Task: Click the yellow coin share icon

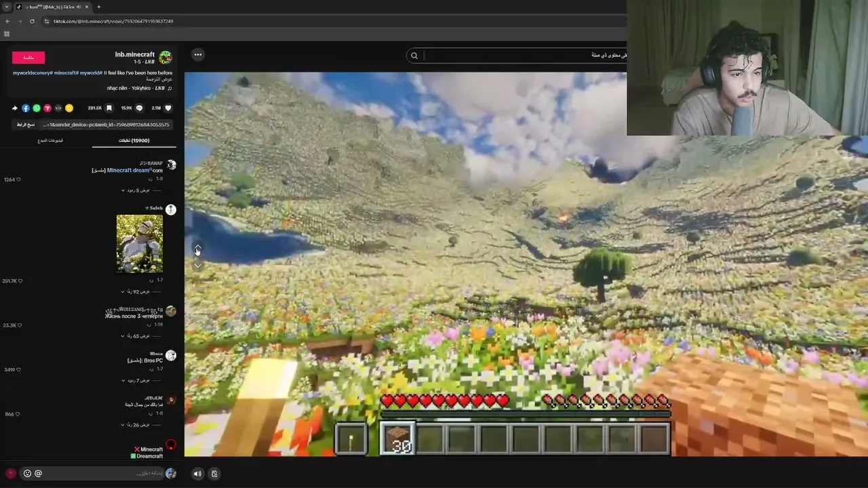Action: click(x=69, y=108)
